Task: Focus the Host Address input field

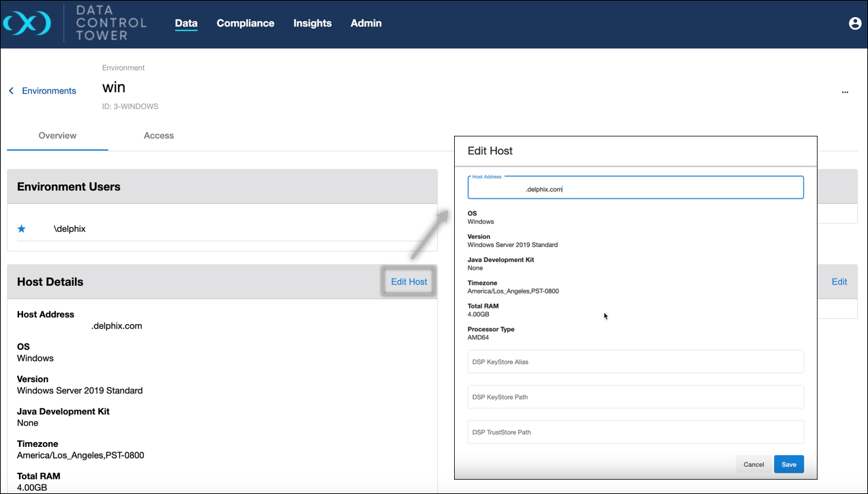Action: (x=635, y=189)
